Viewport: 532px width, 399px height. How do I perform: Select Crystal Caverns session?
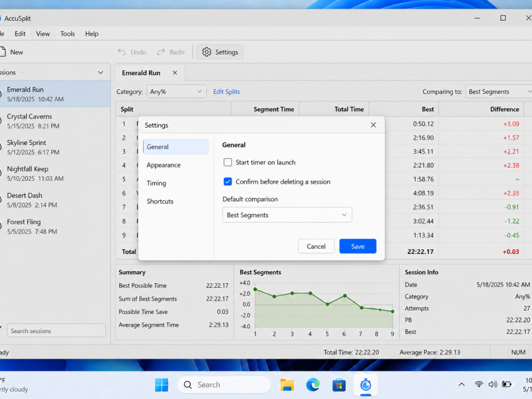[55, 121]
